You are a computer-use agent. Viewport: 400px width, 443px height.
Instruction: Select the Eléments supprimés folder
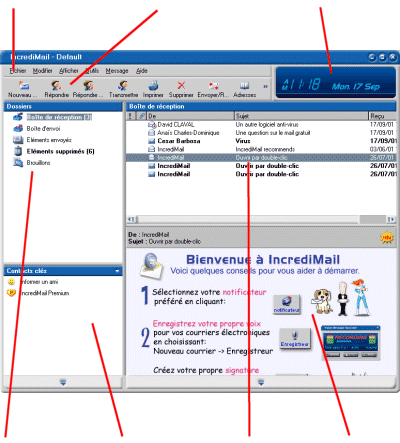tap(60, 151)
